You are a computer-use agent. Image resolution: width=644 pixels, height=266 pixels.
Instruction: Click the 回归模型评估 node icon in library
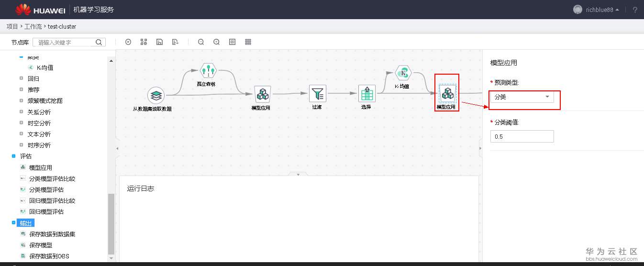pyautogui.click(x=23, y=211)
